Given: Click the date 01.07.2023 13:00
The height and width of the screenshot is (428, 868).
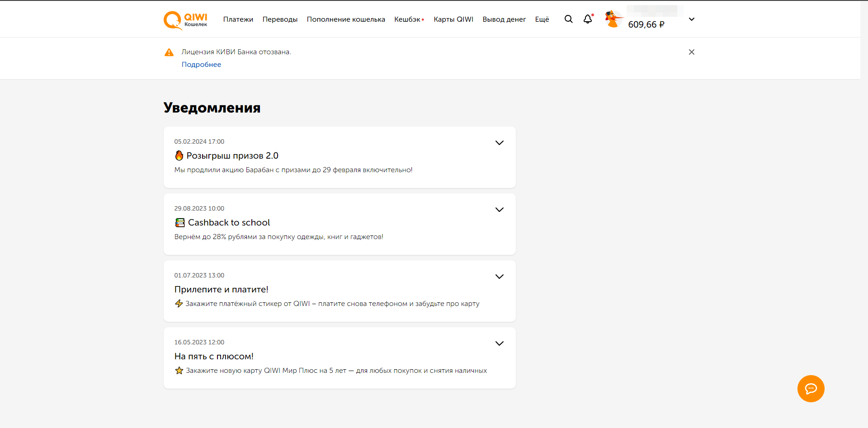Looking at the screenshot, I should [199, 276].
